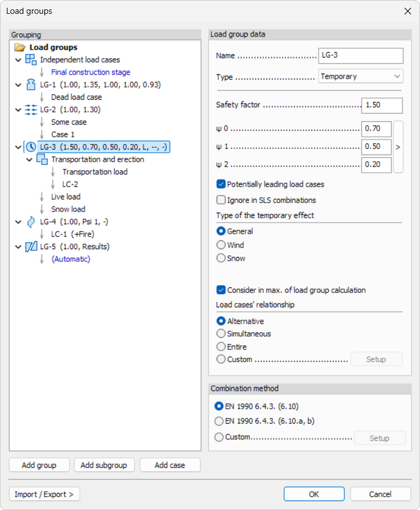Click the Add subgroup button
Screen dimensions: 420x510
104,465
